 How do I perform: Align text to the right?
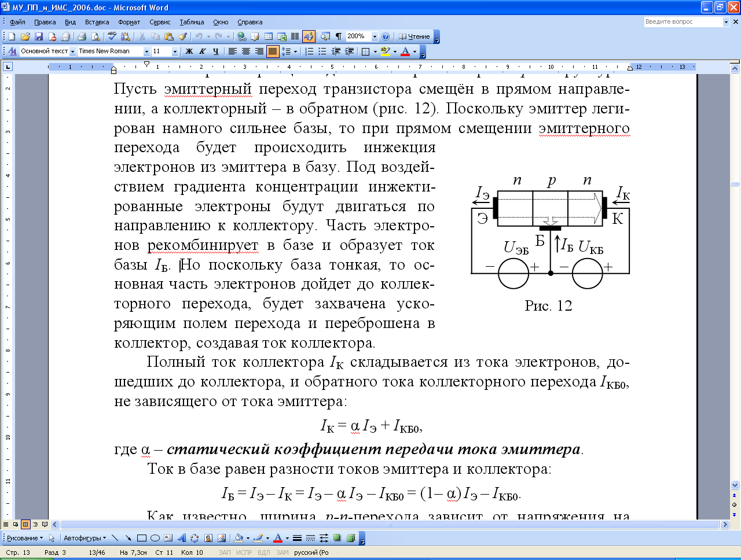pyautogui.click(x=259, y=51)
